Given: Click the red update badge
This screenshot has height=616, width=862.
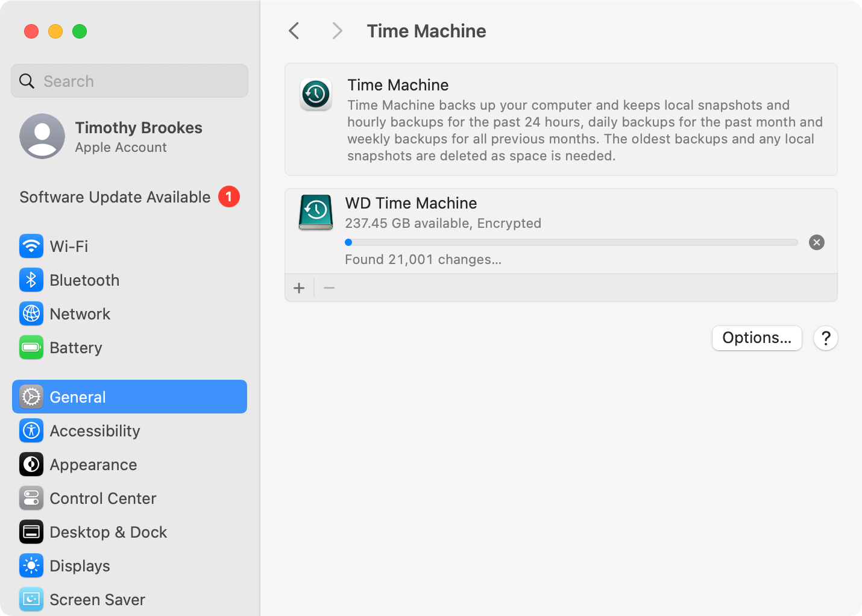Looking at the screenshot, I should click(x=229, y=196).
